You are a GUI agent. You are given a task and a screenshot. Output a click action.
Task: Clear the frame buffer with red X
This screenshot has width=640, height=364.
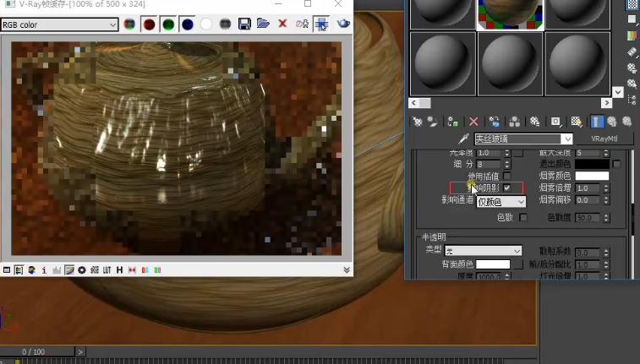click(282, 24)
